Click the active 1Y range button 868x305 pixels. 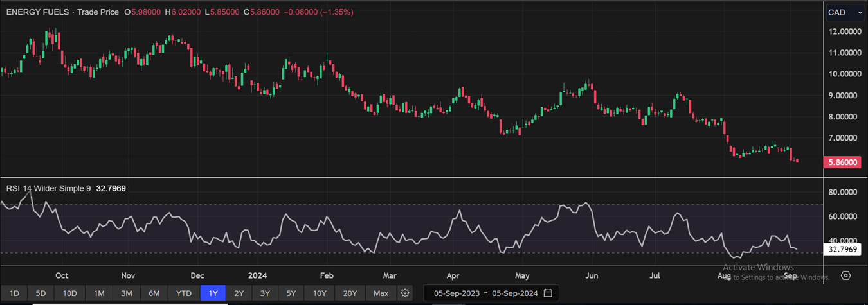click(x=213, y=293)
